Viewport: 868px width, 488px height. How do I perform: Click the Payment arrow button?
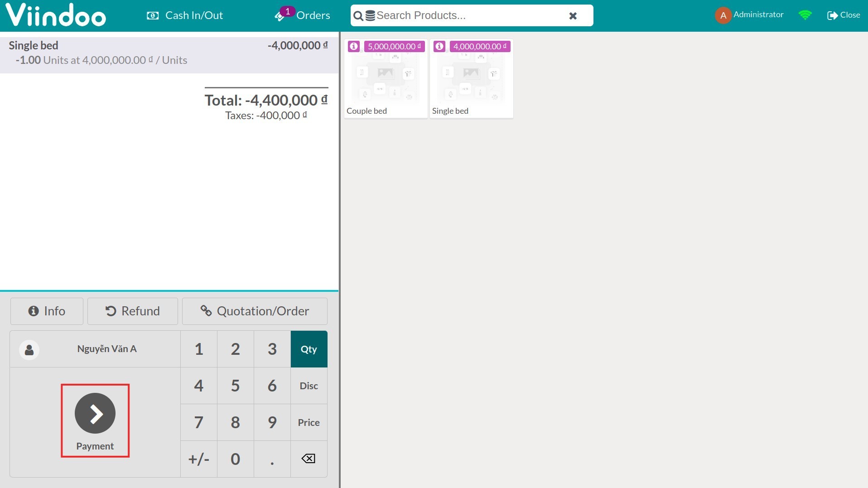point(95,414)
